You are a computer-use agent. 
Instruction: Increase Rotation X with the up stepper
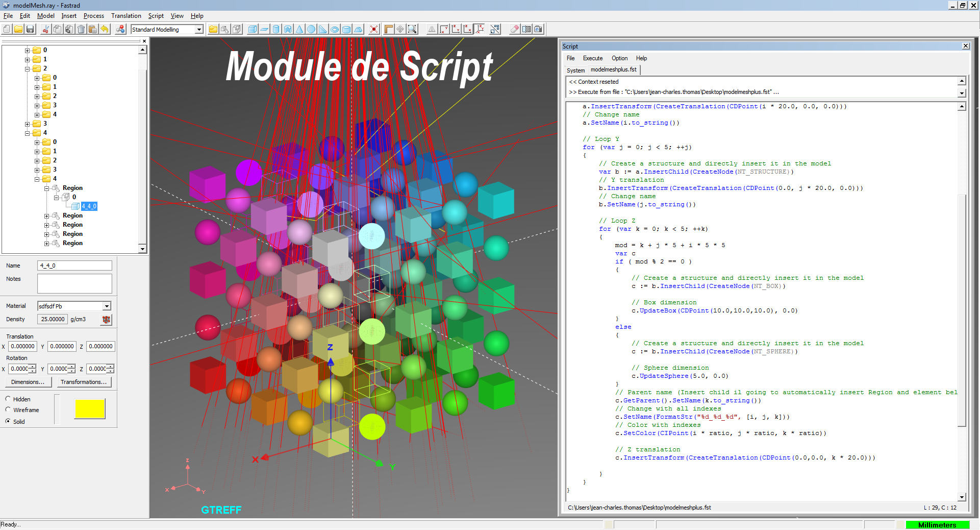[33, 366]
